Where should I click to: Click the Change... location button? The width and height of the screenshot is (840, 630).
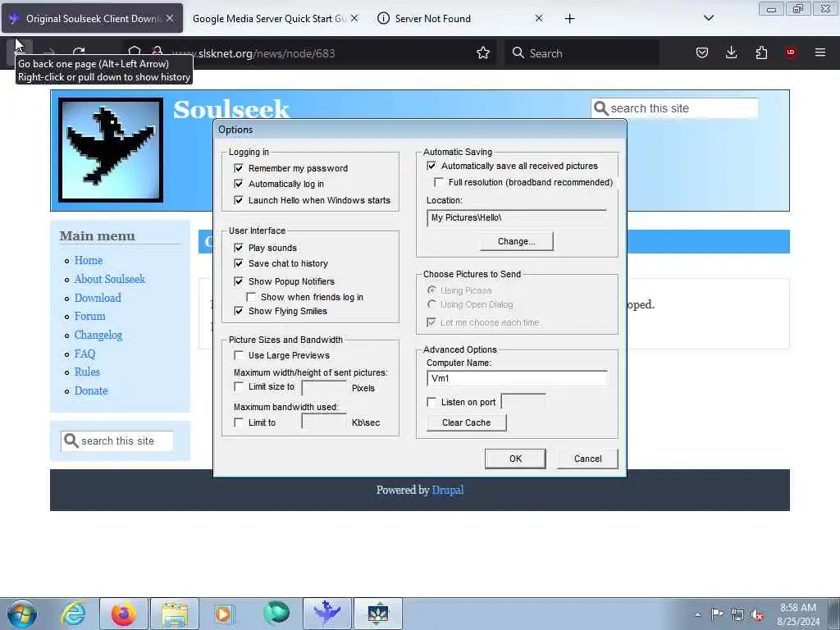point(517,242)
